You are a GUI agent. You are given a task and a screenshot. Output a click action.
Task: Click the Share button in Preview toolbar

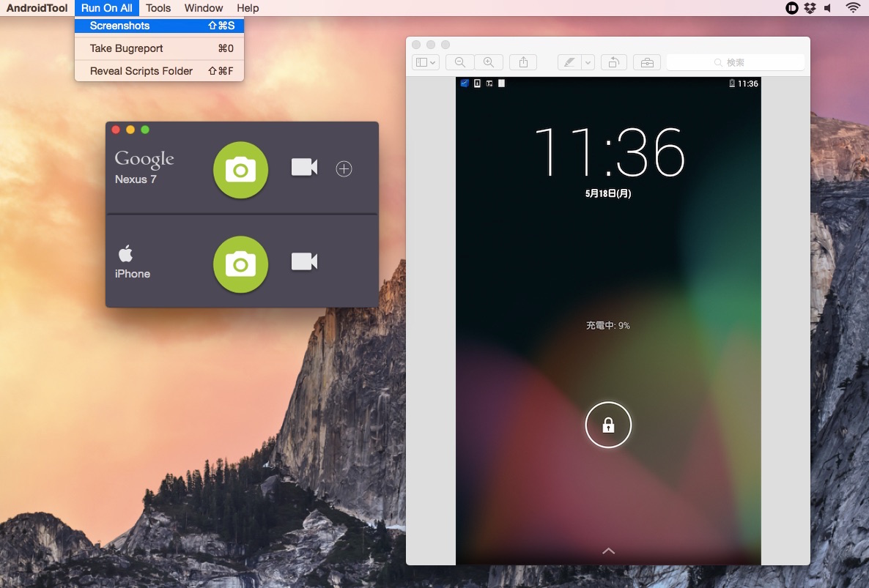(523, 62)
